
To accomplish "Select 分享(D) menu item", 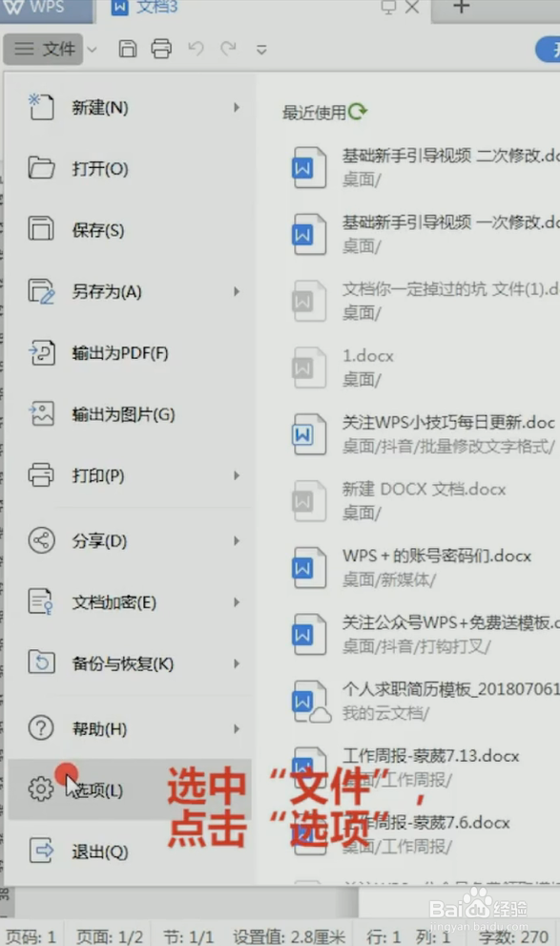I will click(x=131, y=540).
